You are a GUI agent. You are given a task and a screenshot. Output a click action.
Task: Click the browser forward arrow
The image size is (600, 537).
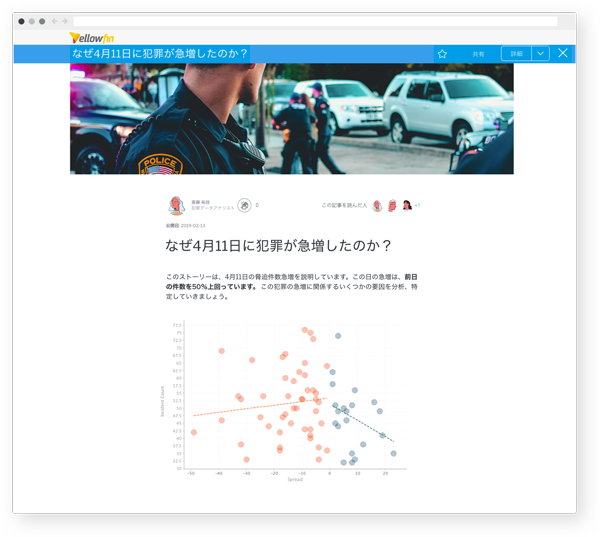66,21
